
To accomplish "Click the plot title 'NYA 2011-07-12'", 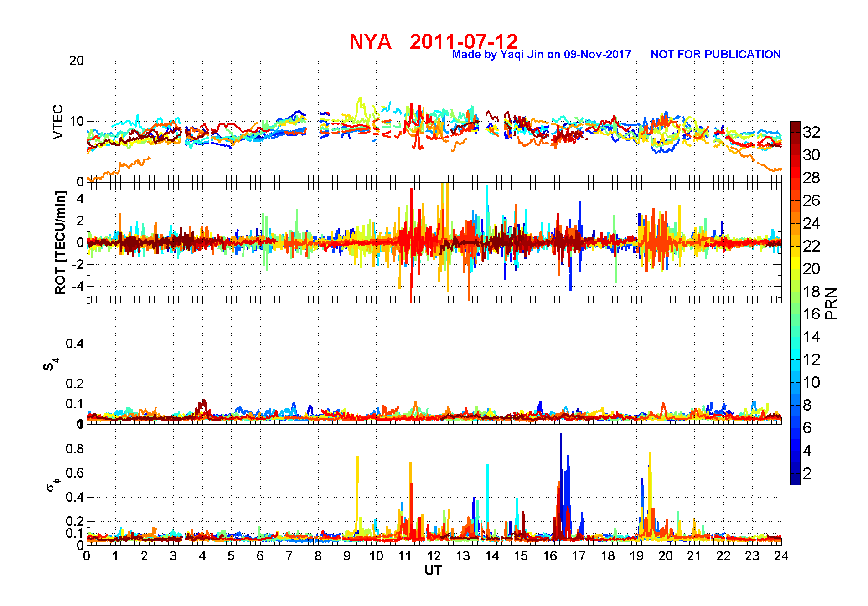I will tap(433, 41).
